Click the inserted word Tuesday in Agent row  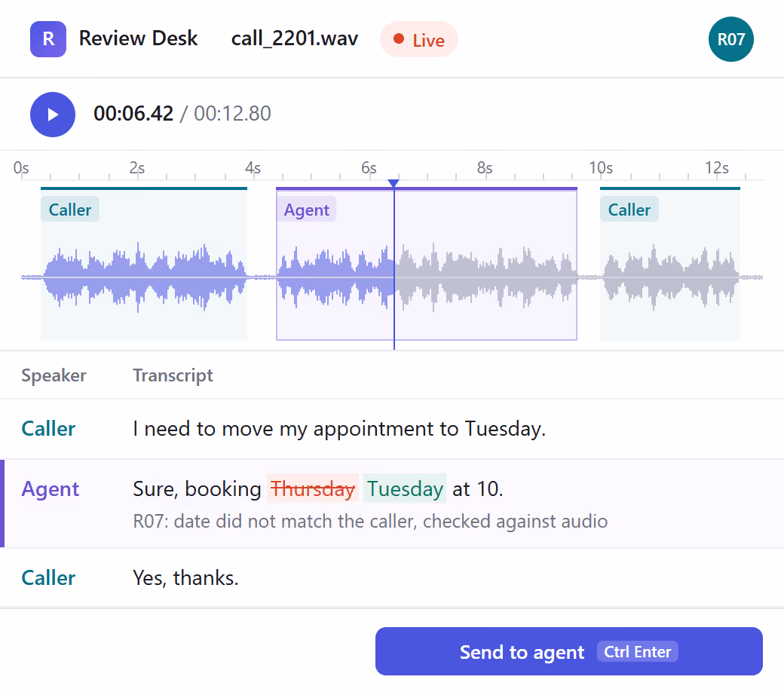405,488
